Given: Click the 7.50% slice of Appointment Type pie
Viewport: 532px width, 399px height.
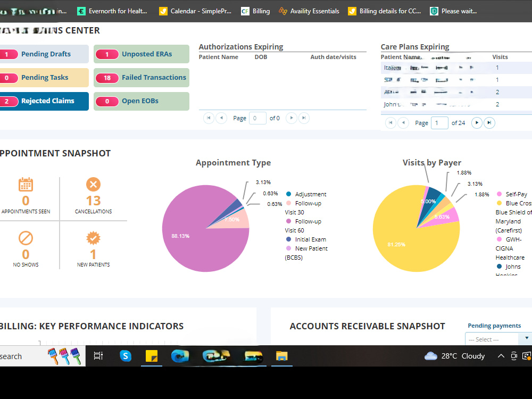Looking at the screenshot, I should coord(234,221).
